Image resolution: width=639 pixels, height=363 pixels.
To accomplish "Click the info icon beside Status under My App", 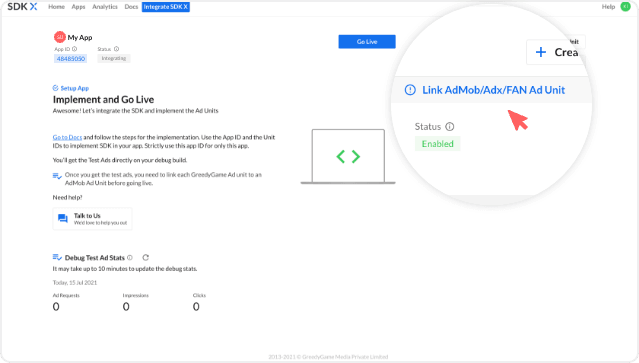I will (116, 49).
